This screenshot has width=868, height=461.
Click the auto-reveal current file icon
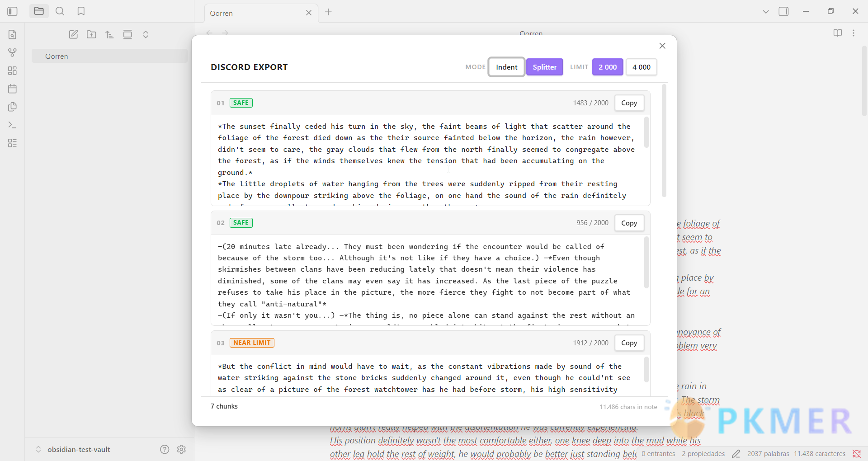pyautogui.click(x=127, y=34)
